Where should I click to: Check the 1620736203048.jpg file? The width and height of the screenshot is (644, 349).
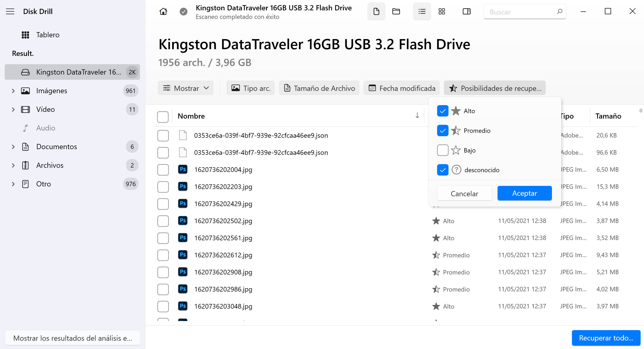pos(163,306)
